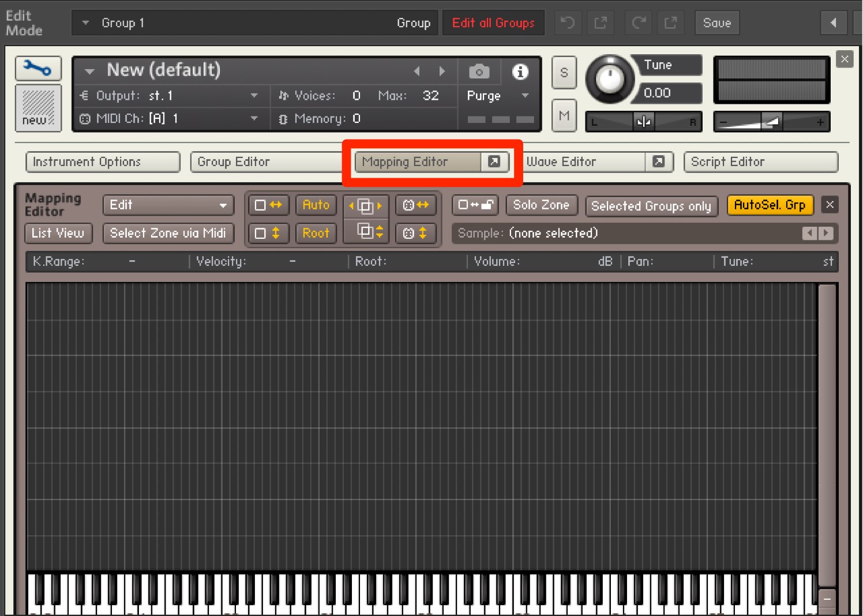This screenshot has width=863, height=616.
Task: Toggle set velocity range via MIDI icon
Action: point(415,233)
